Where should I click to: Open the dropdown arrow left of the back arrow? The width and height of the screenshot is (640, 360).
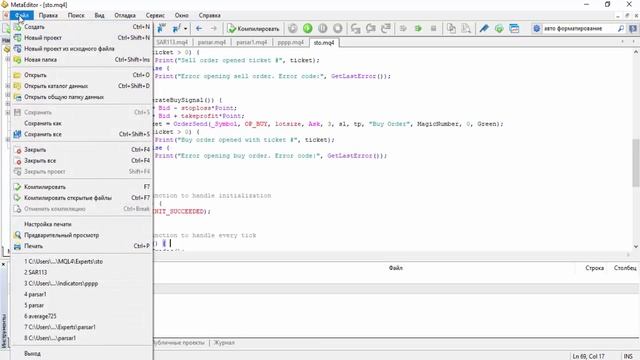(x=185, y=29)
